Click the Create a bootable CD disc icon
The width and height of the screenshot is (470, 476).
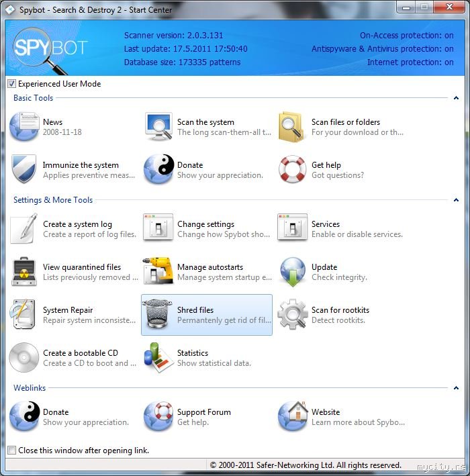[x=24, y=357]
